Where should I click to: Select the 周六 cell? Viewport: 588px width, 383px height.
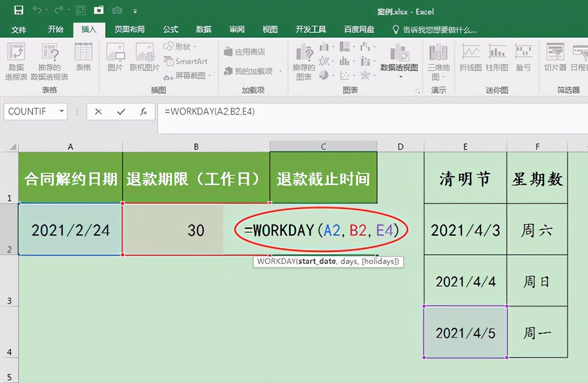(x=537, y=229)
